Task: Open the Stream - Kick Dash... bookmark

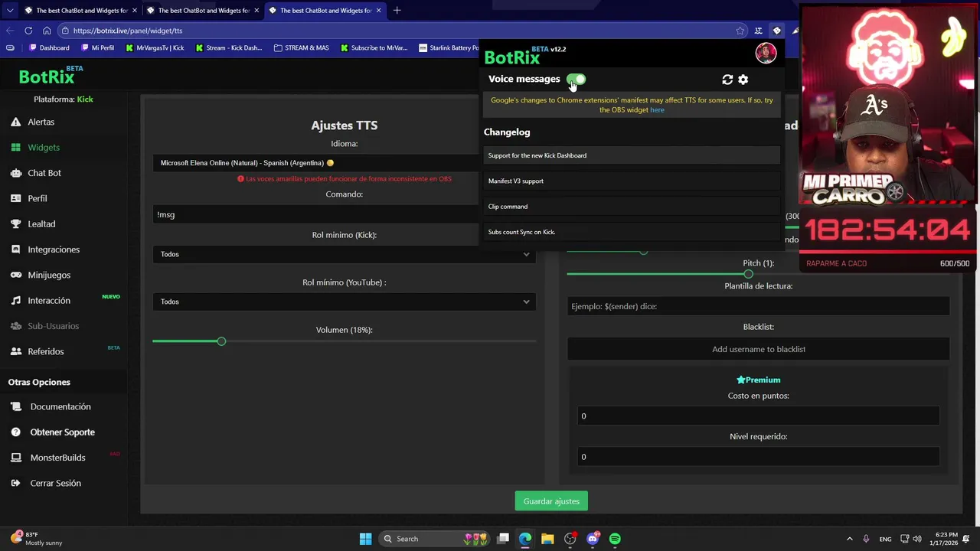Action: click(x=229, y=47)
